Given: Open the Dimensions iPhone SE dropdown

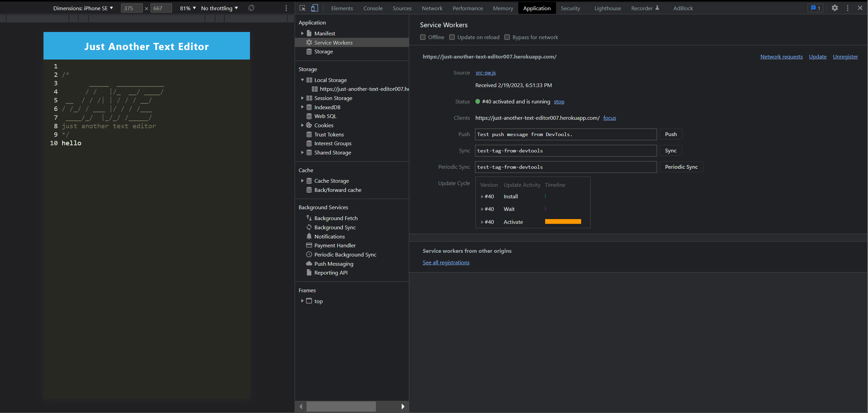Looking at the screenshot, I should point(83,8).
